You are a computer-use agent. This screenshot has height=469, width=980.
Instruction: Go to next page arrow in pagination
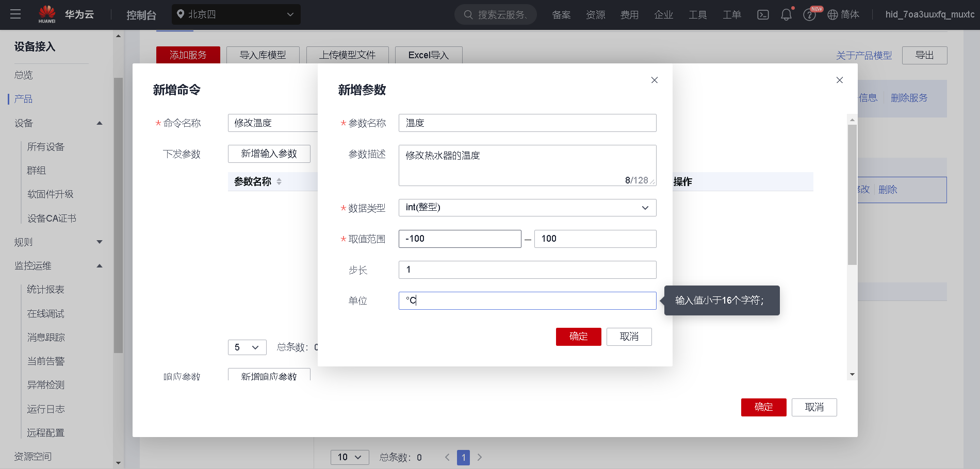pos(480,457)
